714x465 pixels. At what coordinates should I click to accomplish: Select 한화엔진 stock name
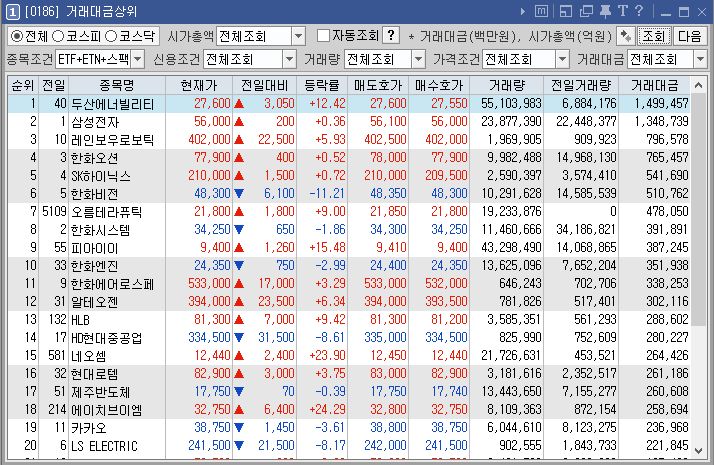(x=94, y=266)
